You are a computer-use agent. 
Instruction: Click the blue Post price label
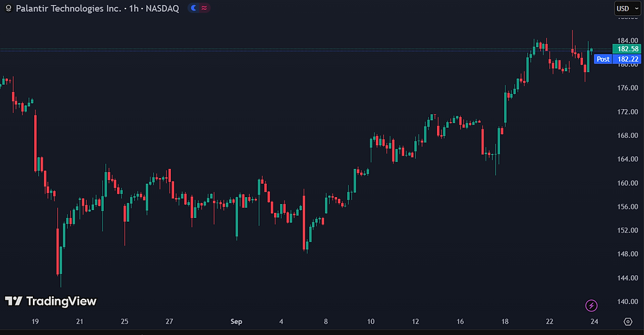[x=603, y=59]
